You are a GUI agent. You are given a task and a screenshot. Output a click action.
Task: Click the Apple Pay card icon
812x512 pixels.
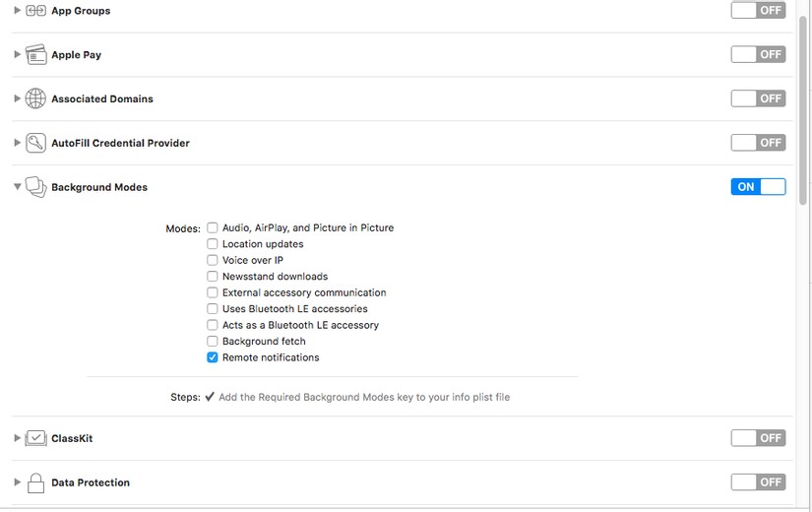(x=35, y=55)
